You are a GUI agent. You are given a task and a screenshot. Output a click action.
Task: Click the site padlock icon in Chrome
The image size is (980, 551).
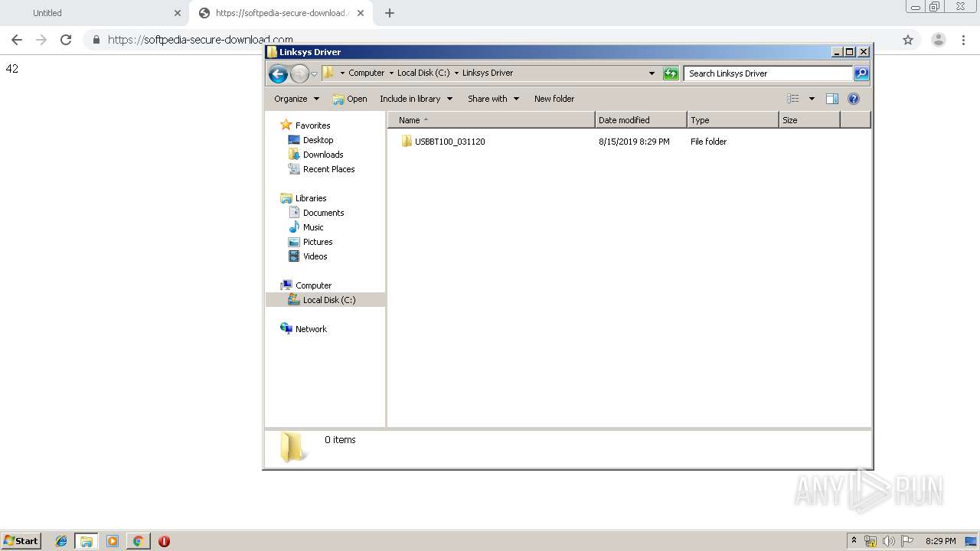click(96, 40)
